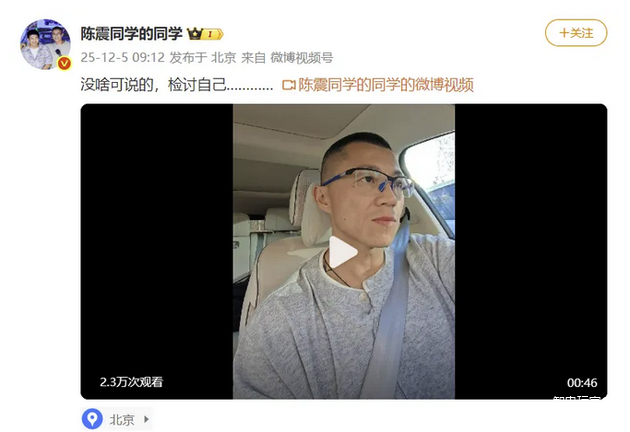630x432 pixels.
Task: Open the poster's profile avatar
Action: coord(45,44)
